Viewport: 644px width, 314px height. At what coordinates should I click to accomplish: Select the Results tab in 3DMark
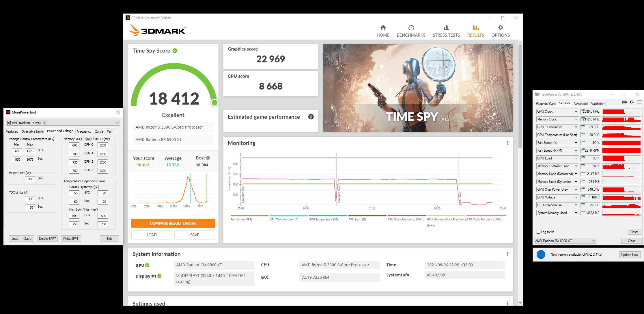pos(475,31)
